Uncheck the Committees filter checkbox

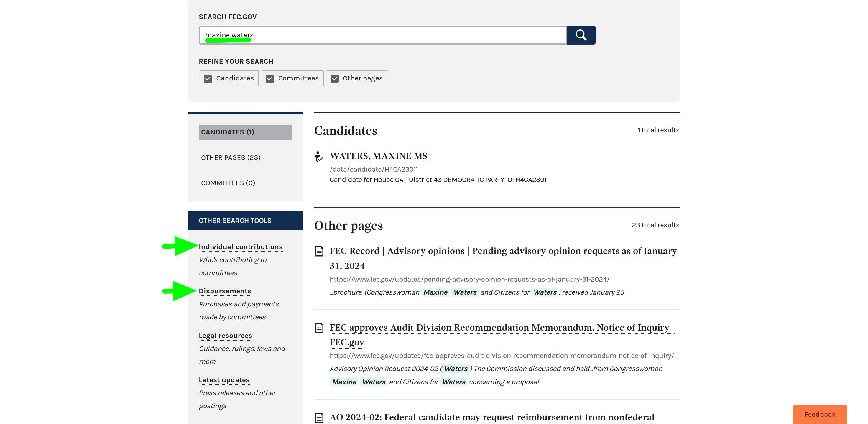click(x=269, y=78)
